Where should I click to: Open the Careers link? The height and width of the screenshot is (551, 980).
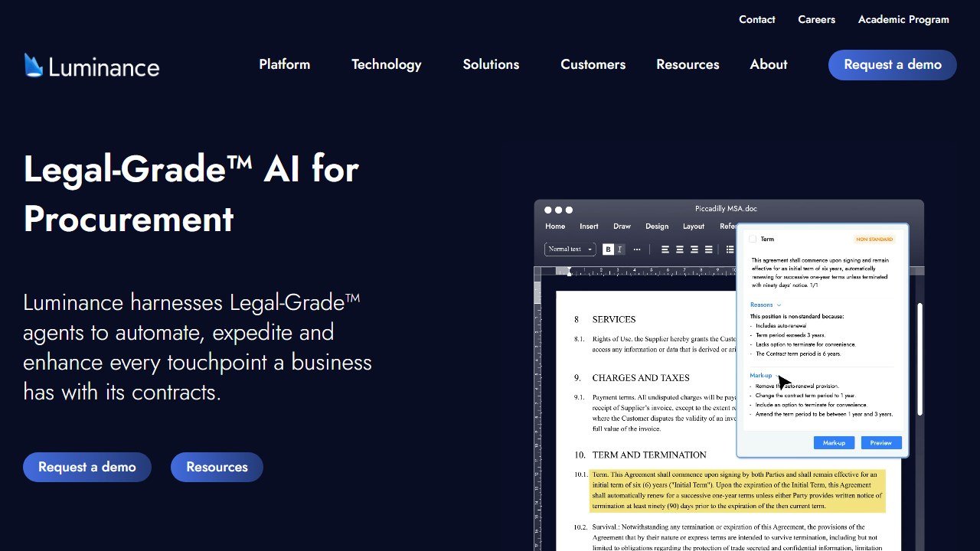817,20
